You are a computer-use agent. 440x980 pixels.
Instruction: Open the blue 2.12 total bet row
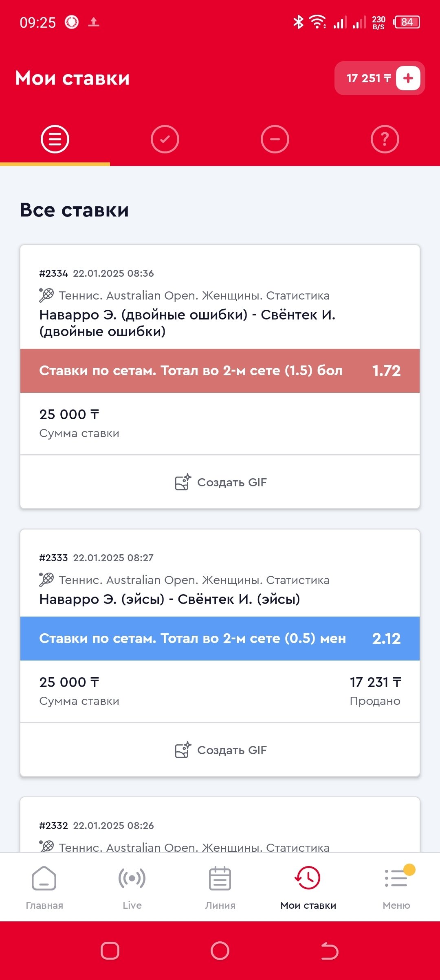tap(220, 639)
